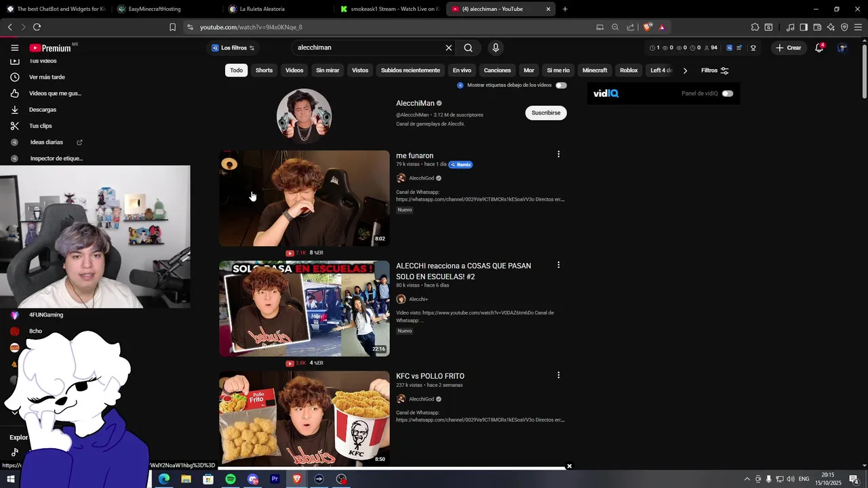Open options menu for ALECCHI reacciona video
Image resolution: width=868 pixels, height=488 pixels.
(558, 265)
